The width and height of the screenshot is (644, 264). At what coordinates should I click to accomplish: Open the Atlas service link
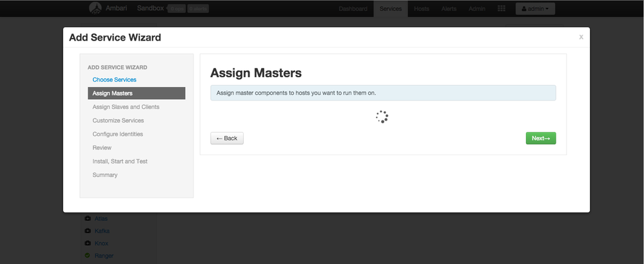point(101,218)
